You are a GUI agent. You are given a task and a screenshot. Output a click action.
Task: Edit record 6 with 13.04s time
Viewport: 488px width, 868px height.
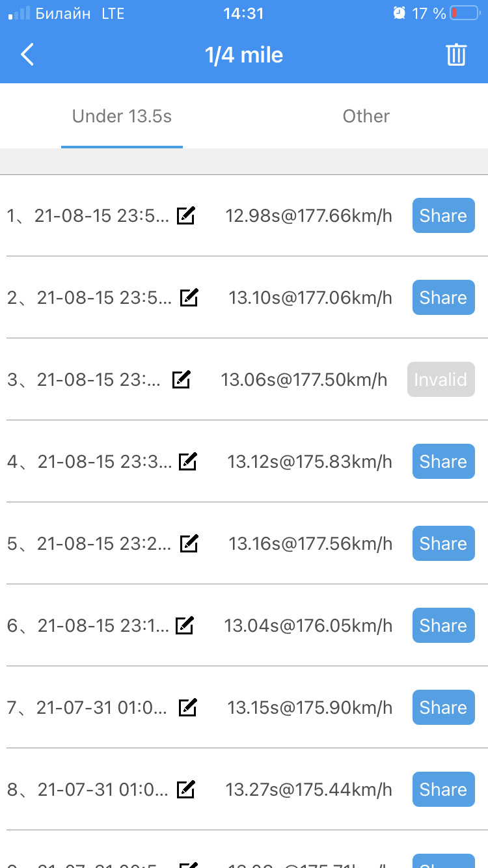[185, 625]
